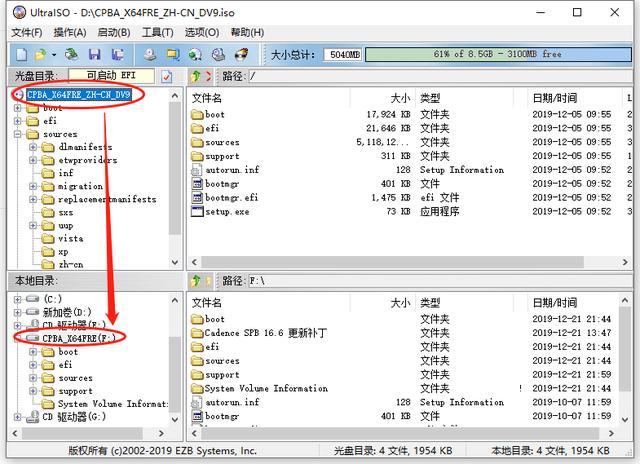Image resolution: width=640 pixels, height=464 pixels.
Task: Click the Compress ISO toolbar icon
Action: [196, 54]
